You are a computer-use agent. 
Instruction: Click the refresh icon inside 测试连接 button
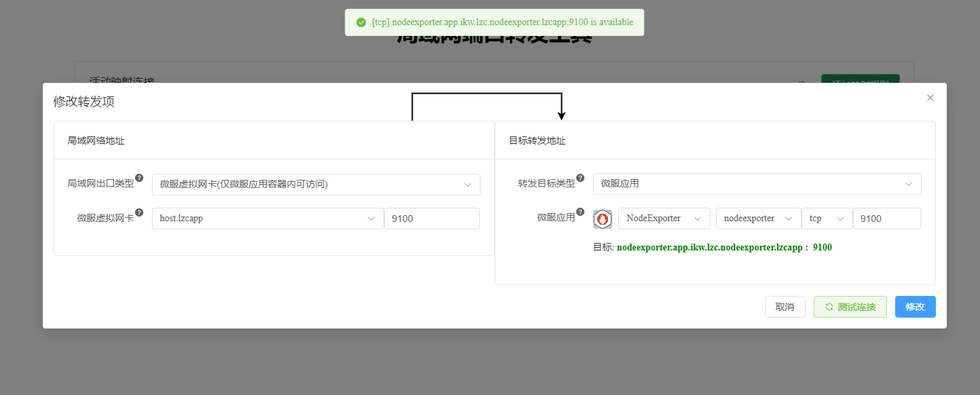click(x=829, y=307)
